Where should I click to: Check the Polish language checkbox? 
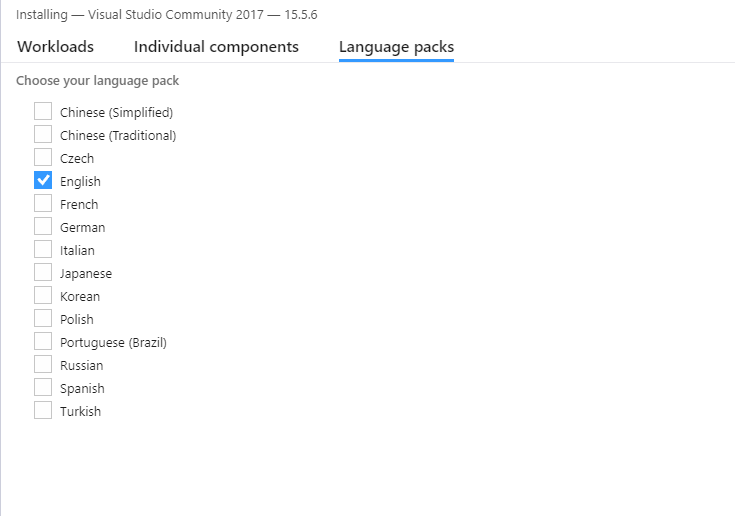43,318
